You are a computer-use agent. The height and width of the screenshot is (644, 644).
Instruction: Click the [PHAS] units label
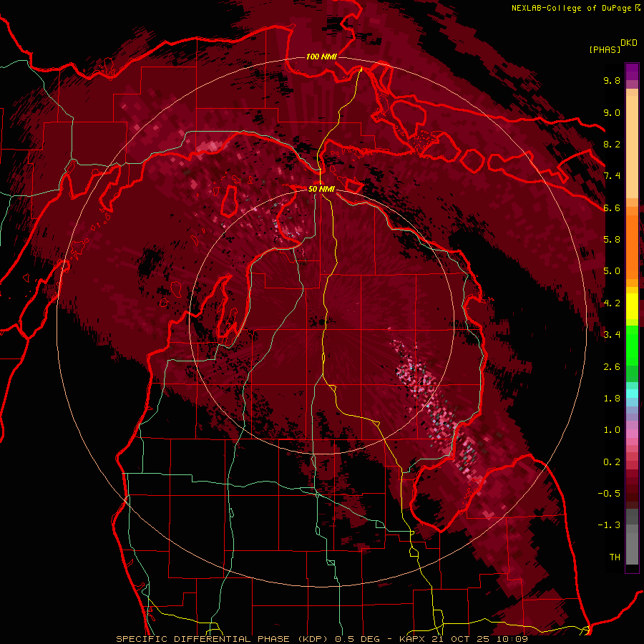[x=605, y=49]
